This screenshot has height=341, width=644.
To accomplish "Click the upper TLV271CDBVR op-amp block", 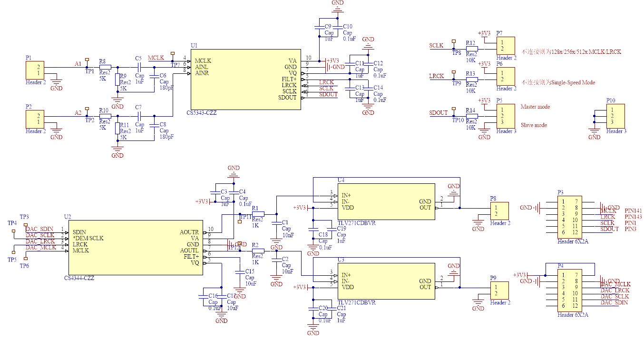I will coord(386,201).
